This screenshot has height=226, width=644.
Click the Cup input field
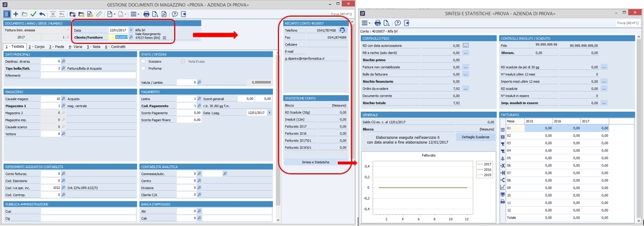click(x=88, y=211)
